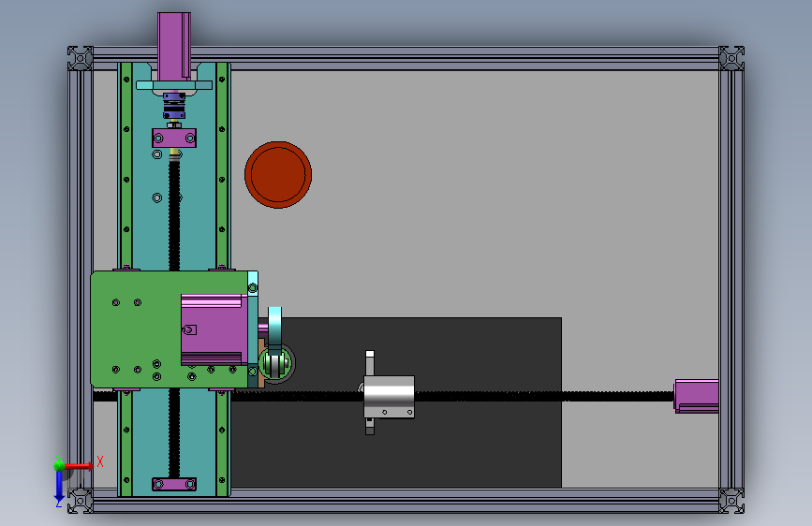Viewport: 812px width, 526px height.
Task: Click the green Y axis origin ball
Action: 59,466
